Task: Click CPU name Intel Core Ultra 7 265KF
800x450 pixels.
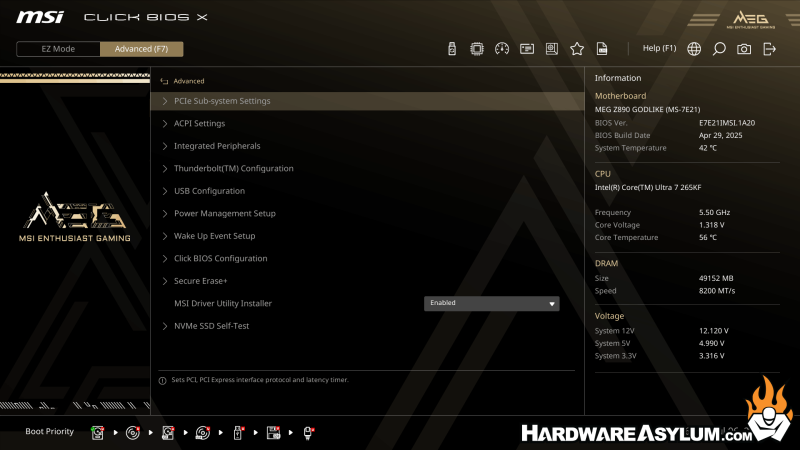Action: click(x=647, y=187)
